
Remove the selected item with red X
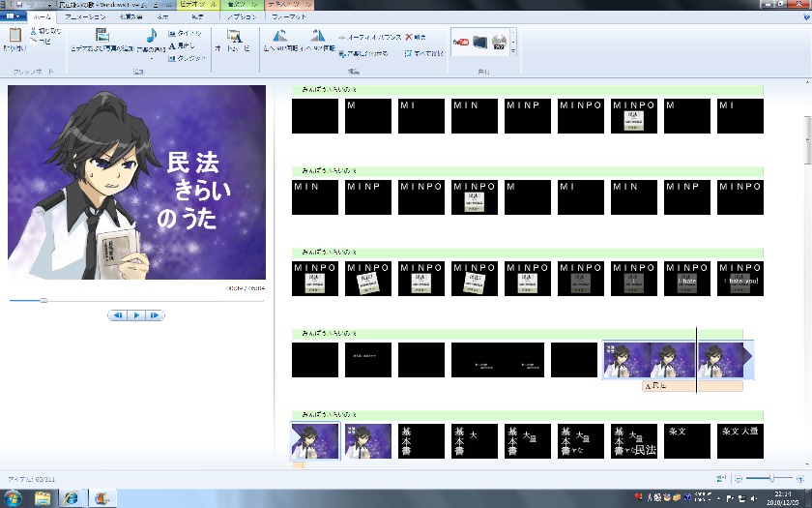pos(416,38)
